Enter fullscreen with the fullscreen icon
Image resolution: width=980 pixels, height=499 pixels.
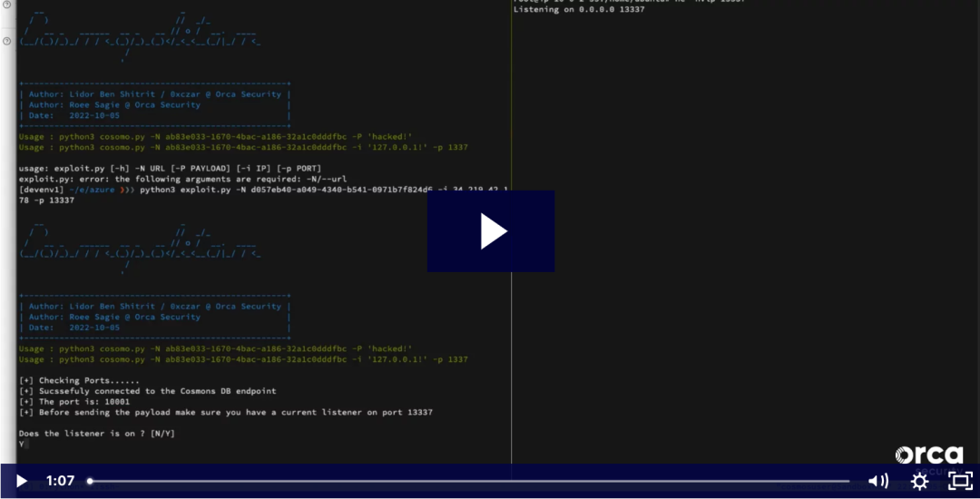(961, 481)
